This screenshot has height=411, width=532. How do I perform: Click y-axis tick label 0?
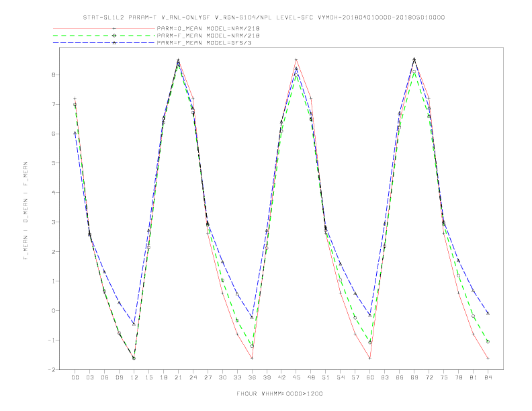(x=54, y=311)
